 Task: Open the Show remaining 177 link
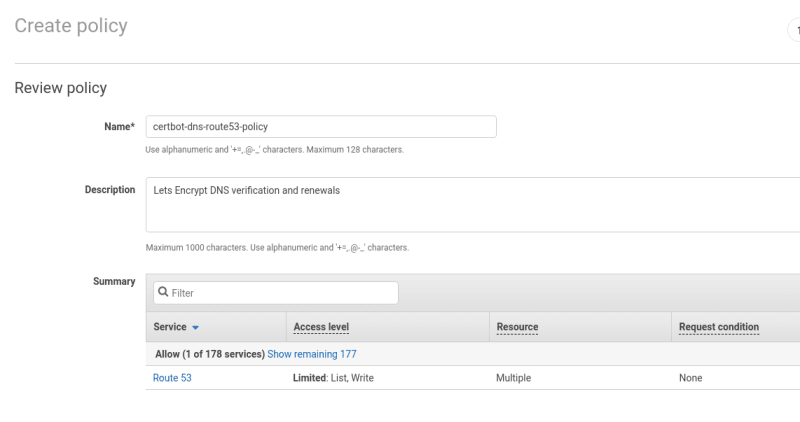[x=312, y=354]
